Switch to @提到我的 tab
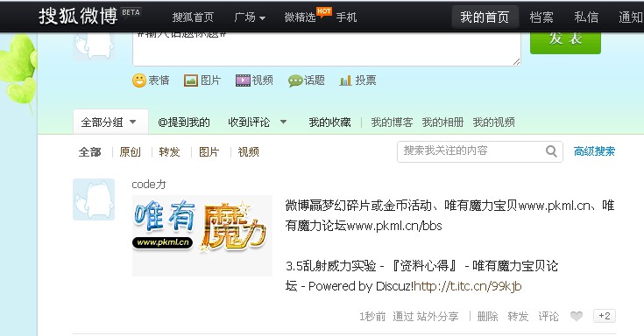 click(184, 122)
